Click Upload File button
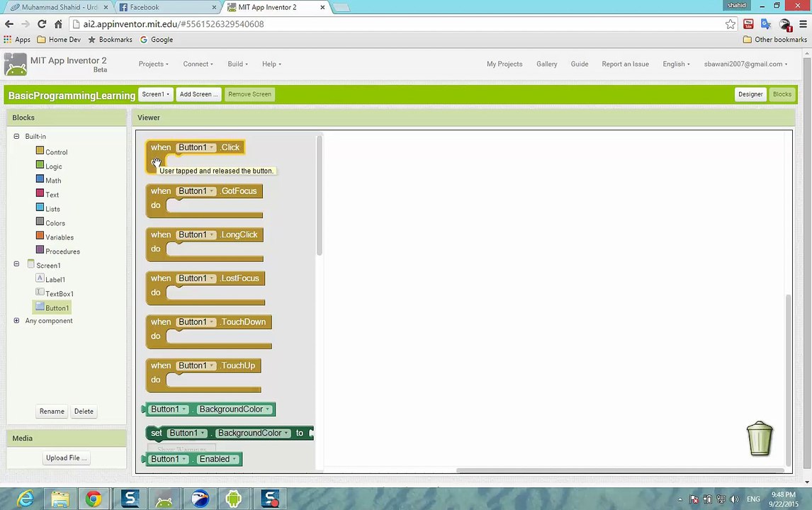Screen dimensions: 812x510 pos(67,458)
